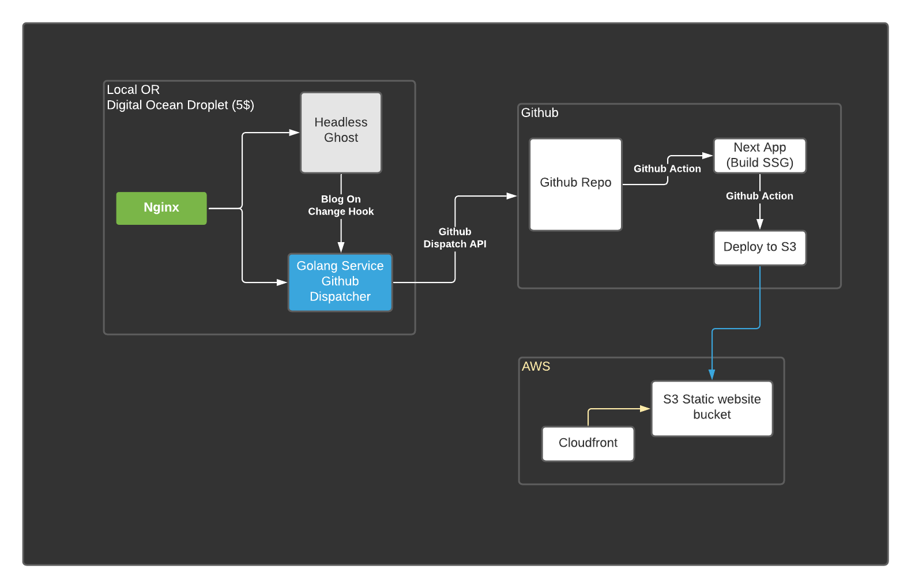Select the blue Golang Service Github Dispatcher box

pyautogui.click(x=340, y=282)
